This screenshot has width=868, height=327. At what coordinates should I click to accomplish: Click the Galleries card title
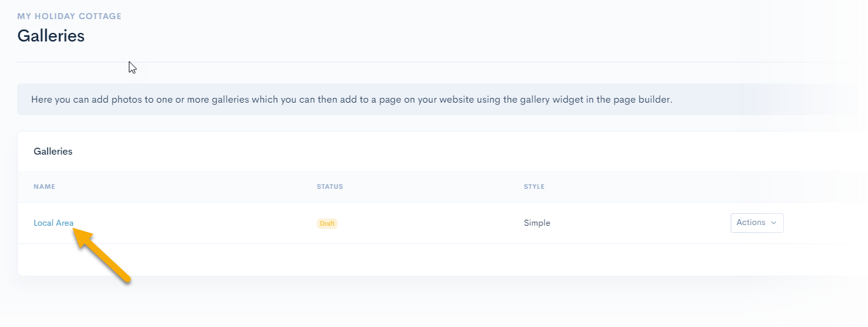tap(53, 151)
